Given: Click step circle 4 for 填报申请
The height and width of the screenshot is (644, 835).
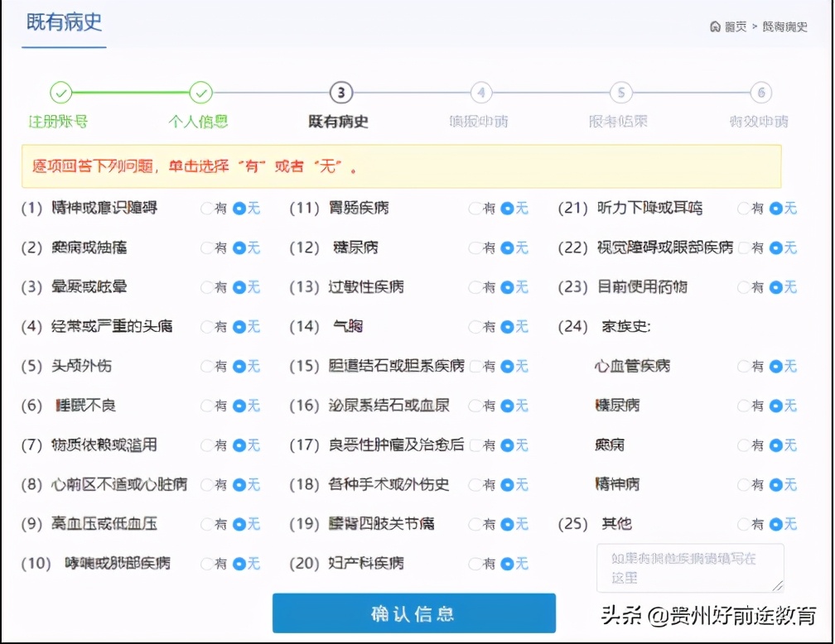Looking at the screenshot, I should tap(480, 92).
